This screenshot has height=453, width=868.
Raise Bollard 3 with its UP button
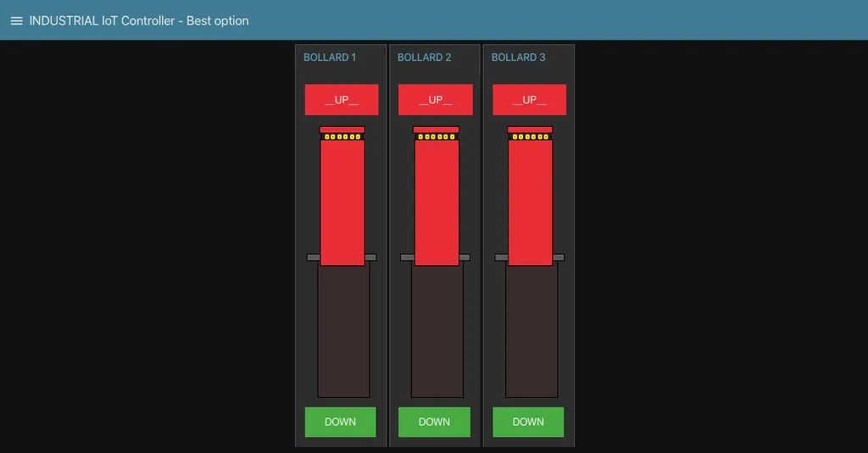point(529,100)
